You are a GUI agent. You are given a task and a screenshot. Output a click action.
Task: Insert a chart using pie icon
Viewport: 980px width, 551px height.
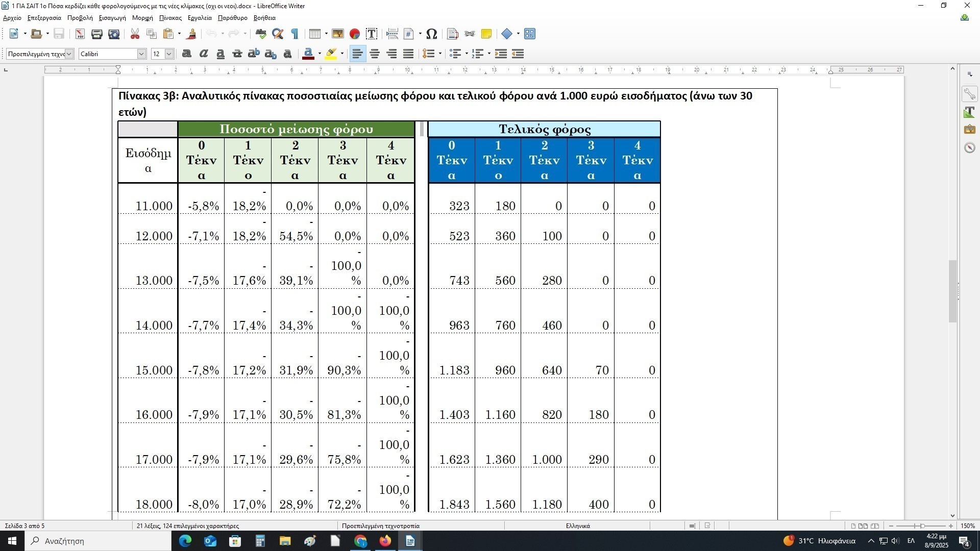tap(355, 34)
